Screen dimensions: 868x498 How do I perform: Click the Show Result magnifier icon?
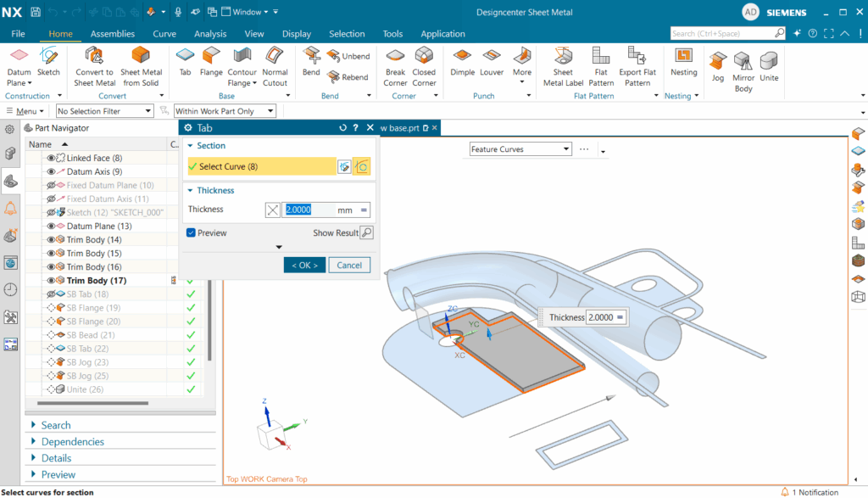(366, 232)
